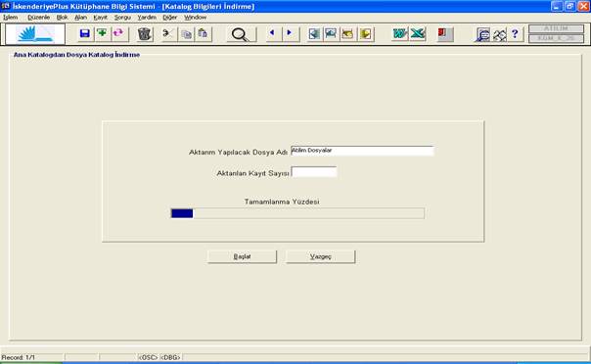Screen dimensions: 591x364
Task: Close the İskenderiyePlus window
Action: click(x=583, y=7)
